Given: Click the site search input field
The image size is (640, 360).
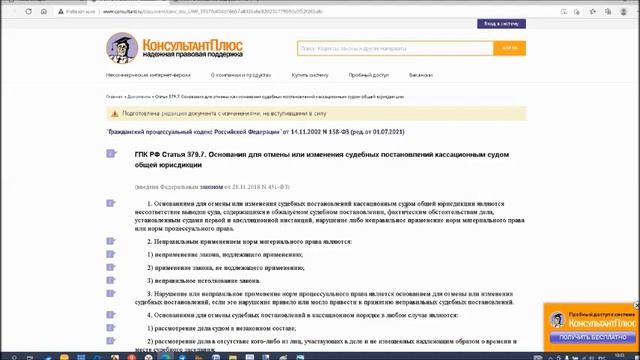Looking at the screenshot, I should pyautogui.click(x=395, y=48).
